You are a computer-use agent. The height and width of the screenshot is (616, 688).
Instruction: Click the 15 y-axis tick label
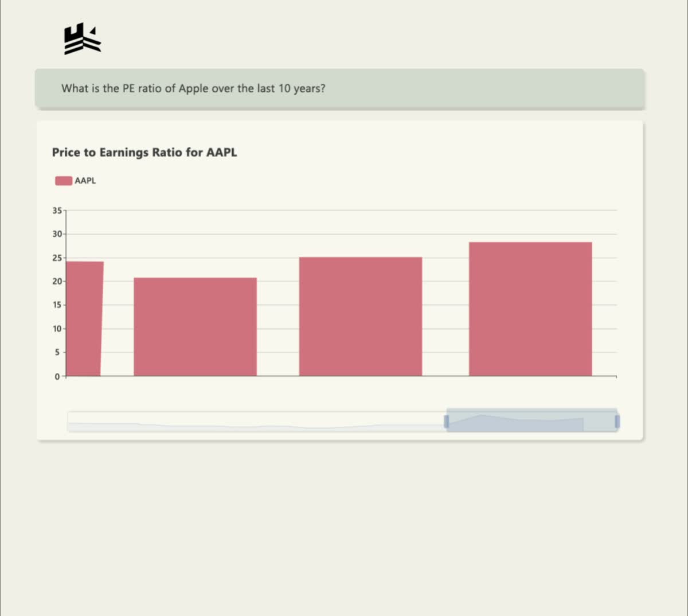57,305
